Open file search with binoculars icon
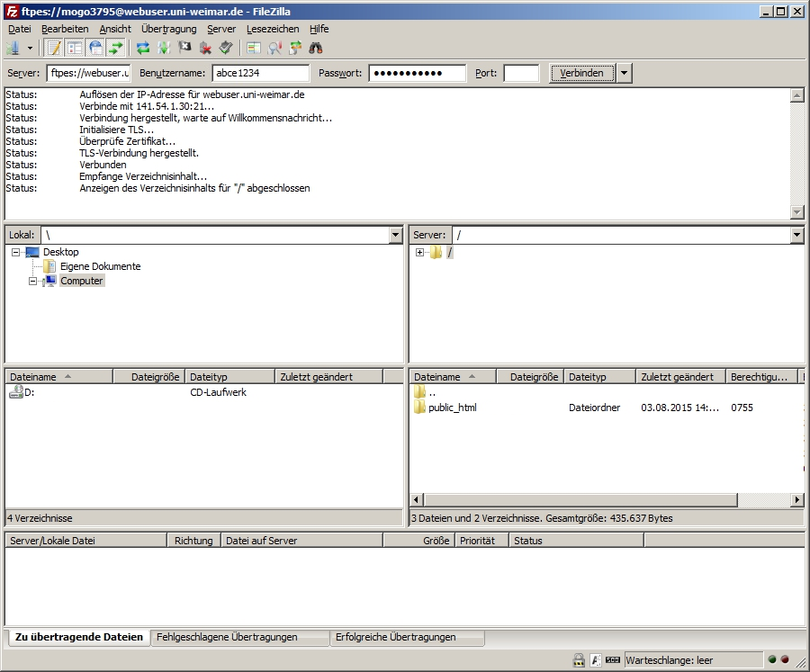 316,48
